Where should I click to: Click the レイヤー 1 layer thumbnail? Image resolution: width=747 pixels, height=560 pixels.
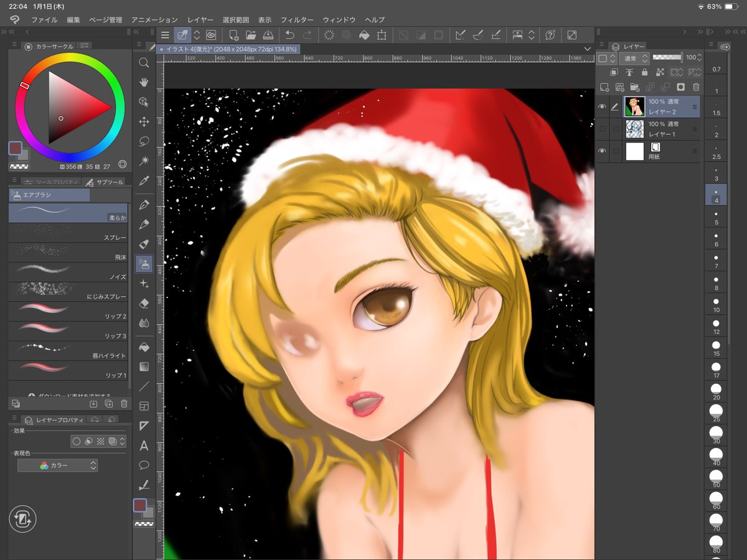pyautogui.click(x=634, y=129)
